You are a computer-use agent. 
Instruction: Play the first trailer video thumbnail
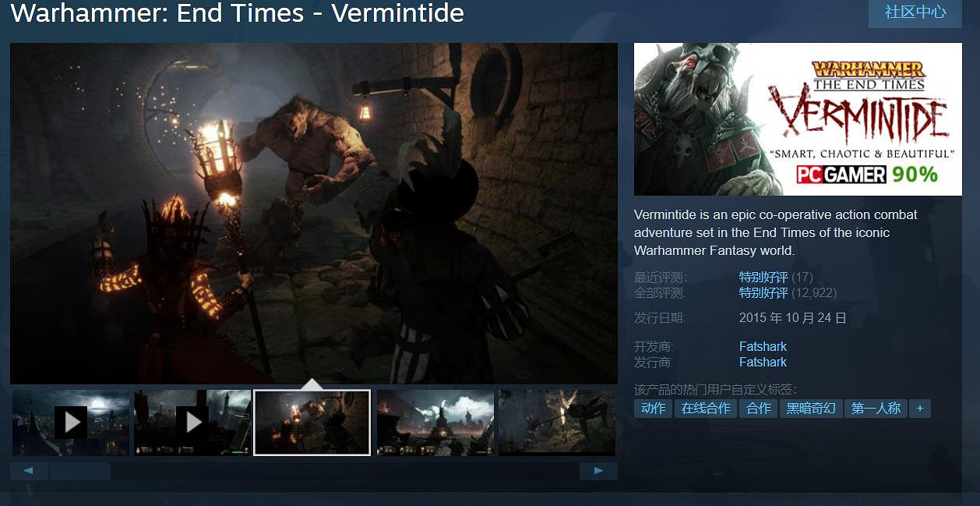click(71, 423)
